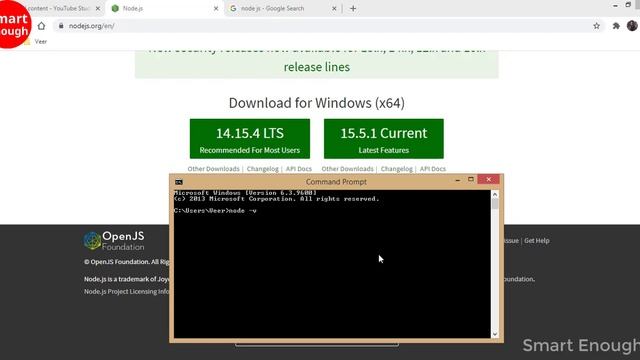Open API Docs under the Current button
Image resolution: width=640 pixels, height=360 pixels.
[x=433, y=169]
